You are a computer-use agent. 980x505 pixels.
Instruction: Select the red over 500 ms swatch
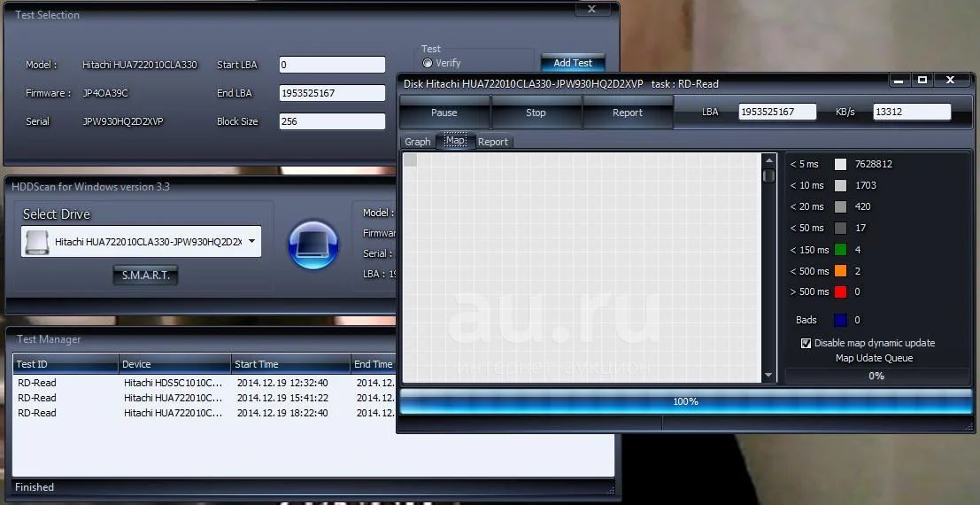coord(841,291)
